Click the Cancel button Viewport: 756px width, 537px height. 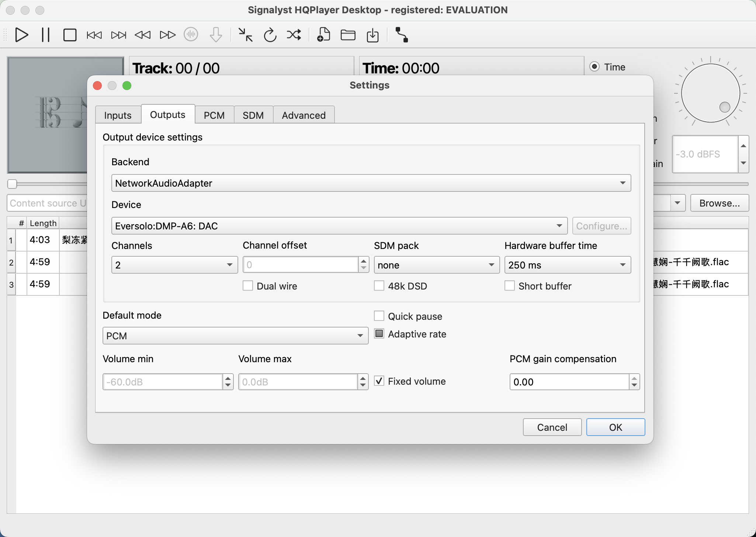pos(552,427)
